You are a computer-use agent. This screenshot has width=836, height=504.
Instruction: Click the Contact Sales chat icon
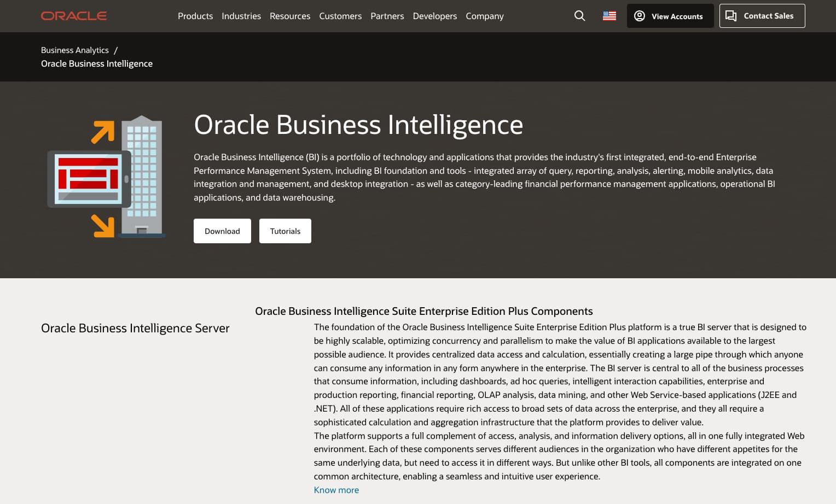point(731,16)
